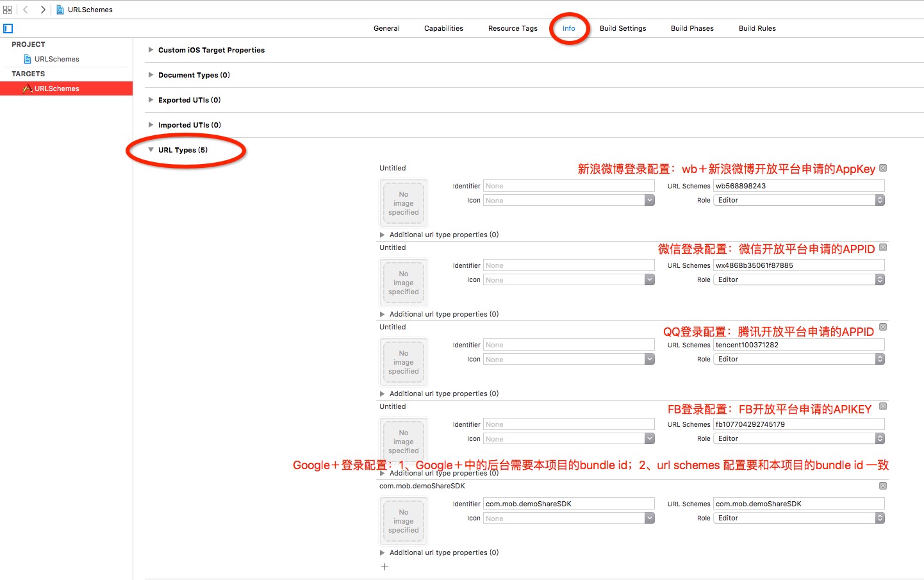This screenshot has height=580, width=924.
Task: Edit URL Schemes field containing wb568898243
Action: pyautogui.click(x=799, y=186)
